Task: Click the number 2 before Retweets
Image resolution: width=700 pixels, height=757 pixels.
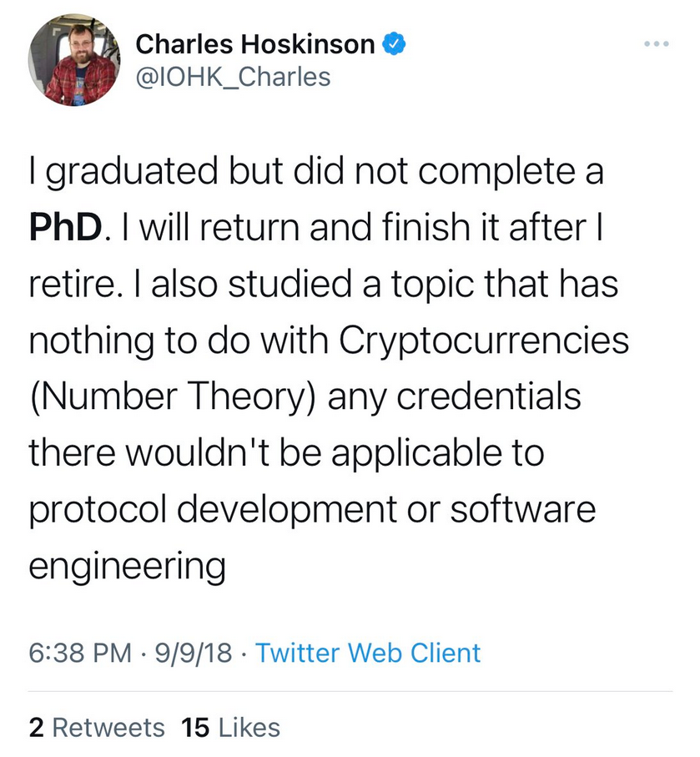Action: [36, 727]
